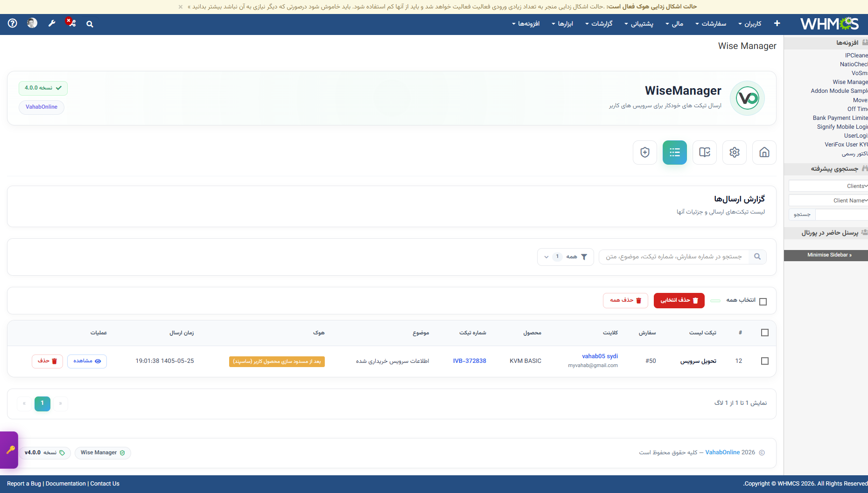The image size is (868, 493).
Task: Select the checkbox for row 12
Action: (x=765, y=361)
